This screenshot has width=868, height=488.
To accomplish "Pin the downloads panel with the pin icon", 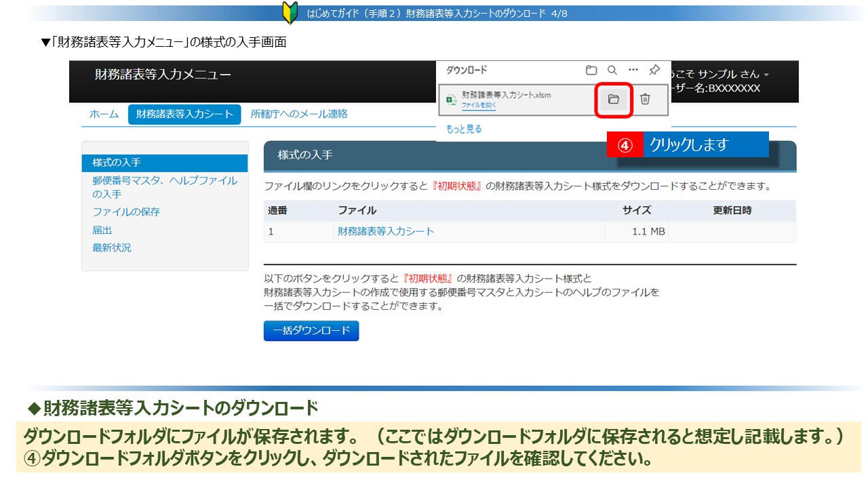I will click(654, 70).
